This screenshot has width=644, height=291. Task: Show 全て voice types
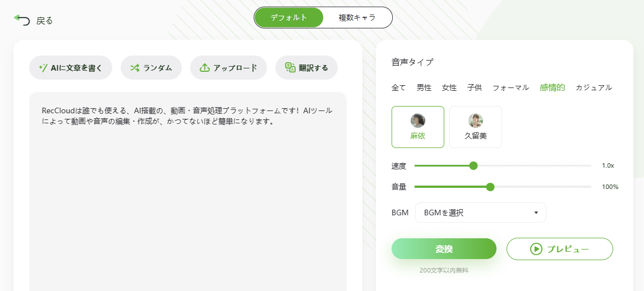(x=399, y=87)
